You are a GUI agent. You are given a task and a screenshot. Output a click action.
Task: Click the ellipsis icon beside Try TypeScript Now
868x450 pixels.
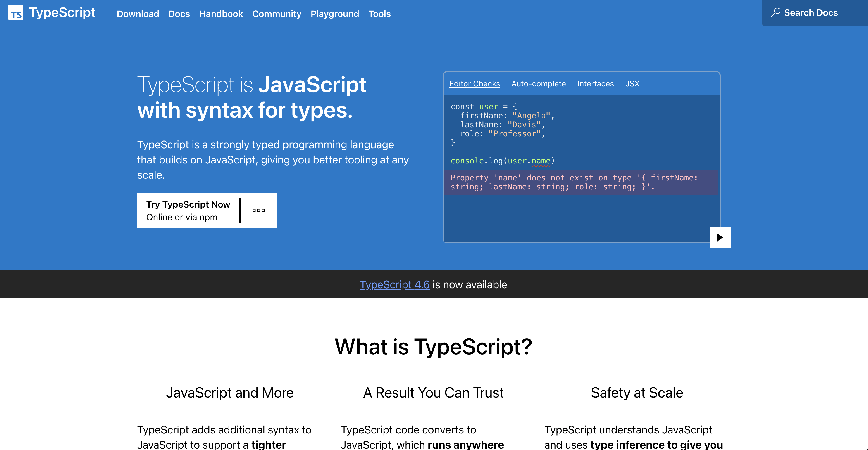(258, 210)
